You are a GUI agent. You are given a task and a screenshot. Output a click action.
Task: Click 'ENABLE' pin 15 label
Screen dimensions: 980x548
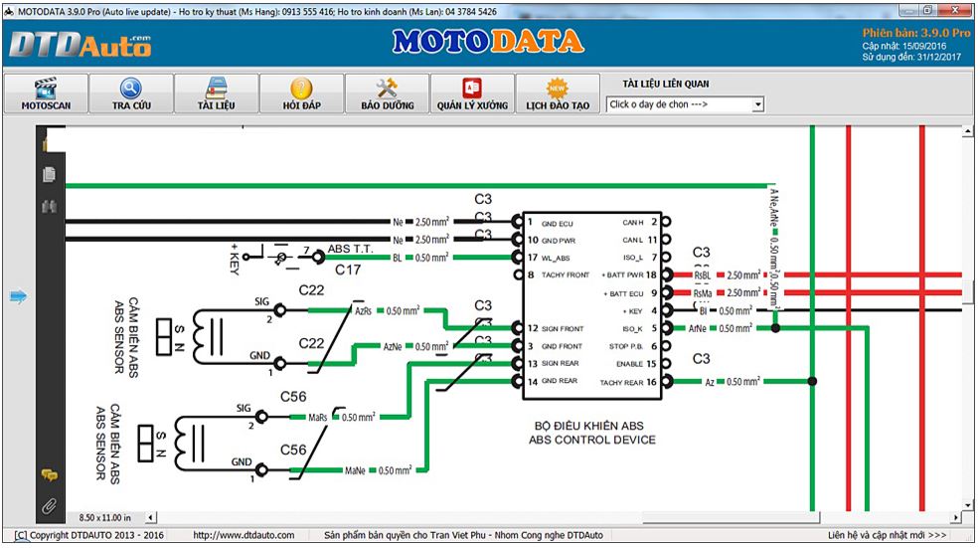click(x=630, y=364)
